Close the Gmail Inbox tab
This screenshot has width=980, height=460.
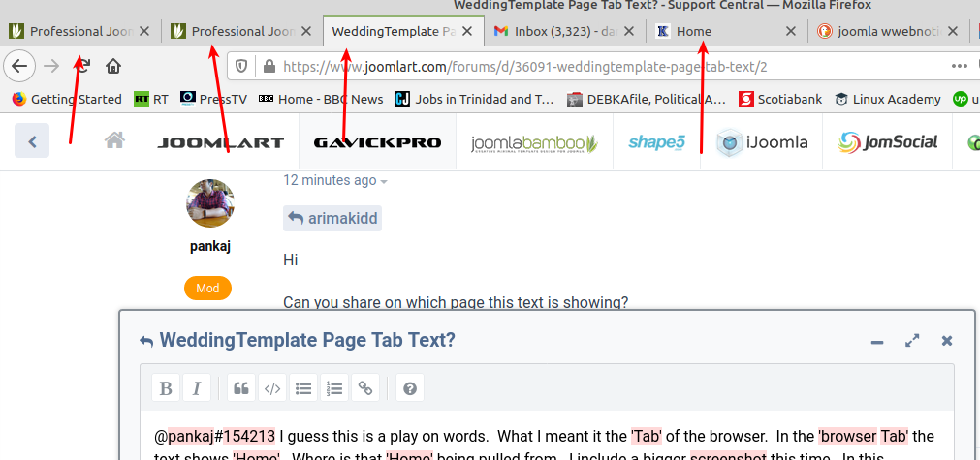click(629, 31)
